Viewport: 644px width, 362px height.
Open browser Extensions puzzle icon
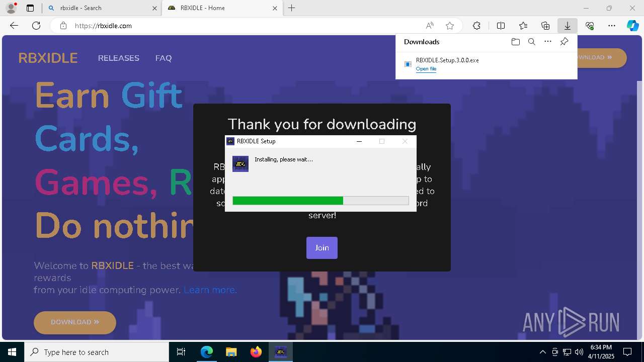click(x=476, y=26)
